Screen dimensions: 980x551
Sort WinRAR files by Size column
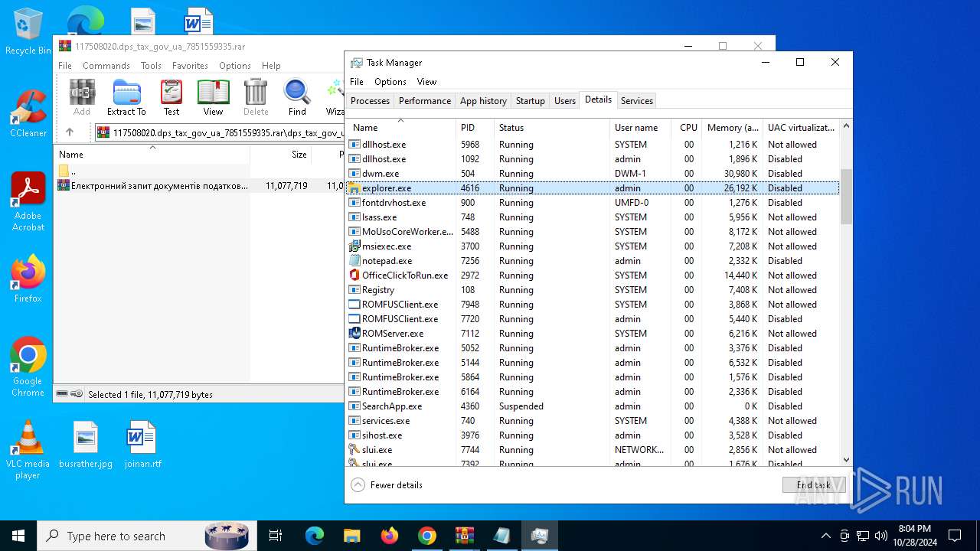tap(280, 154)
